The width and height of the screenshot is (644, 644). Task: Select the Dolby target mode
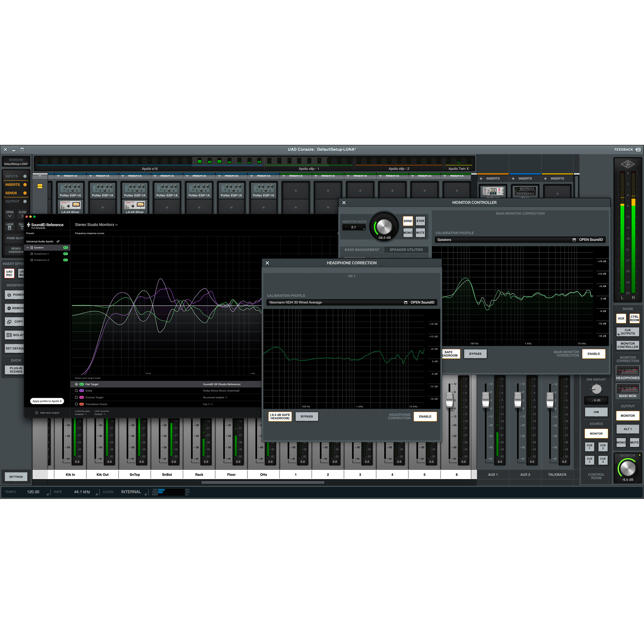(x=77, y=391)
